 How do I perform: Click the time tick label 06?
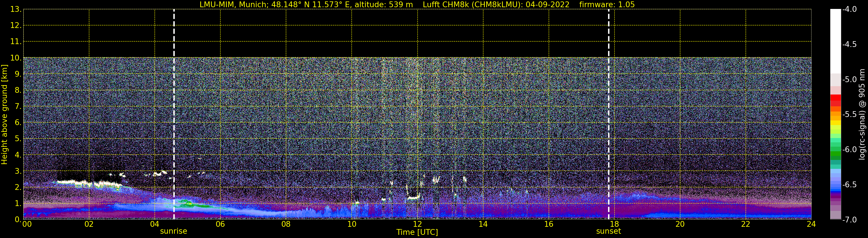click(x=220, y=224)
